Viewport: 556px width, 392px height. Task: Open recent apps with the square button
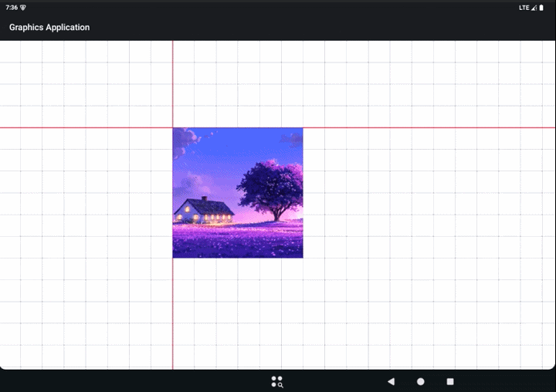tap(450, 381)
